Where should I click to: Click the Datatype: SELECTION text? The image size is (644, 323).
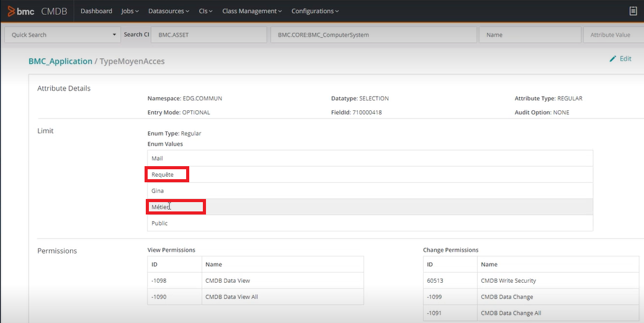360,99
